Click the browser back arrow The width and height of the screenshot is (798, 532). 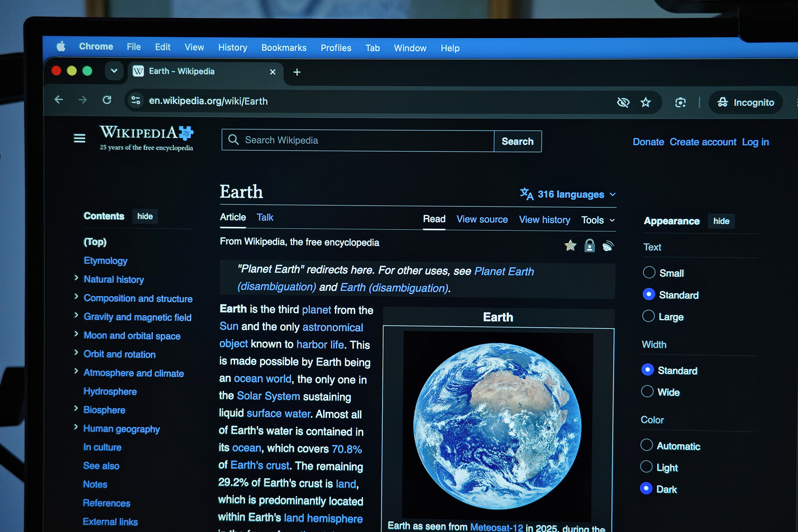coord(59,100)
